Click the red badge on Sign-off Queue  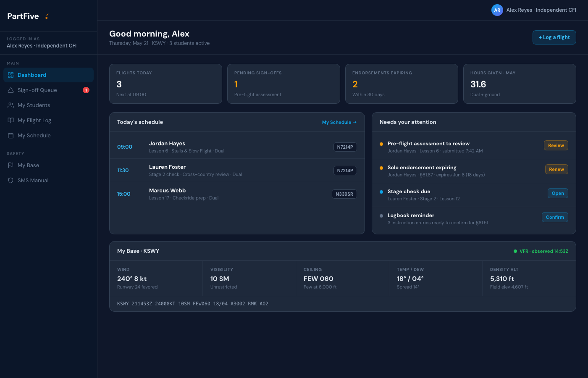[86, 90]
